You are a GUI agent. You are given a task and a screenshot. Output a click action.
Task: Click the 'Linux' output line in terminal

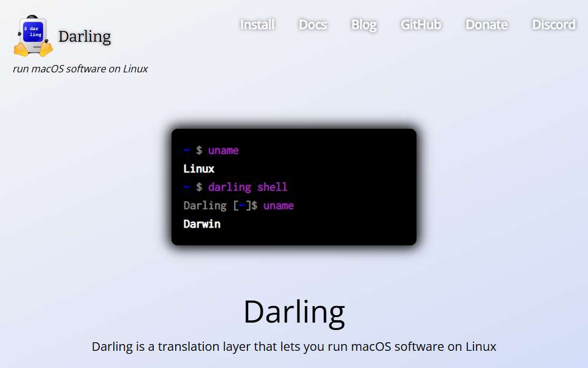click(198, 169)
